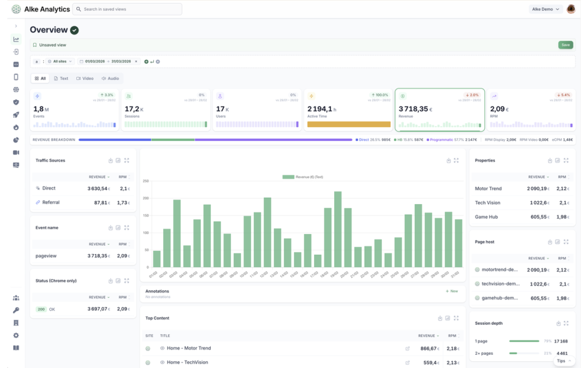Download the Top Content table

tap(440, 318)
